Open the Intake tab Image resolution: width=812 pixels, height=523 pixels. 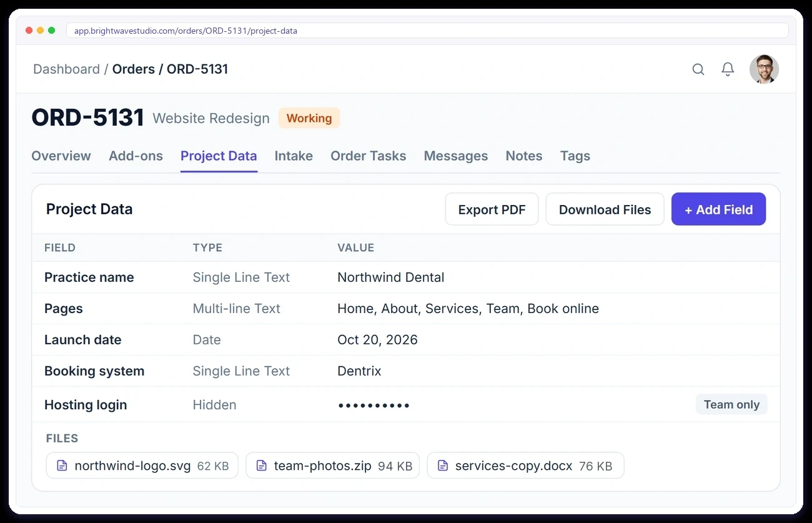click(294, 156)
